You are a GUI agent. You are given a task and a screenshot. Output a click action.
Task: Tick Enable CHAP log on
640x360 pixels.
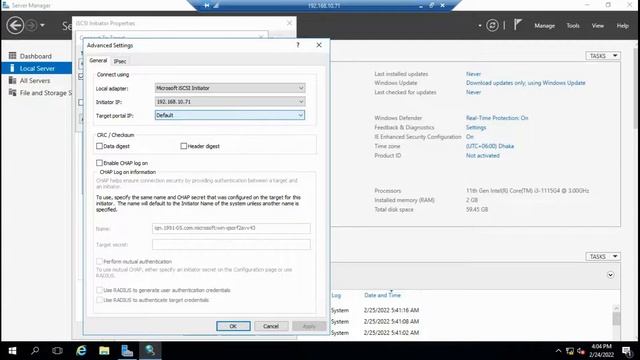tap(99, 163)
